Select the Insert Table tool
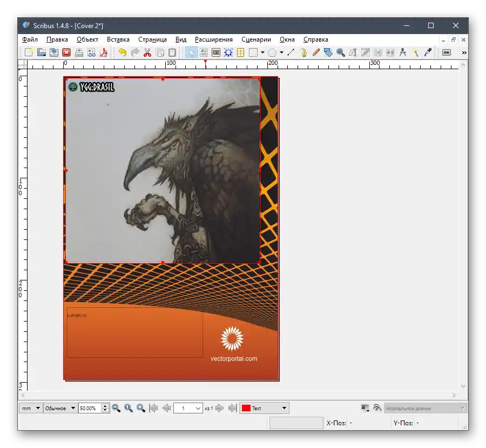 pos(240,52)
